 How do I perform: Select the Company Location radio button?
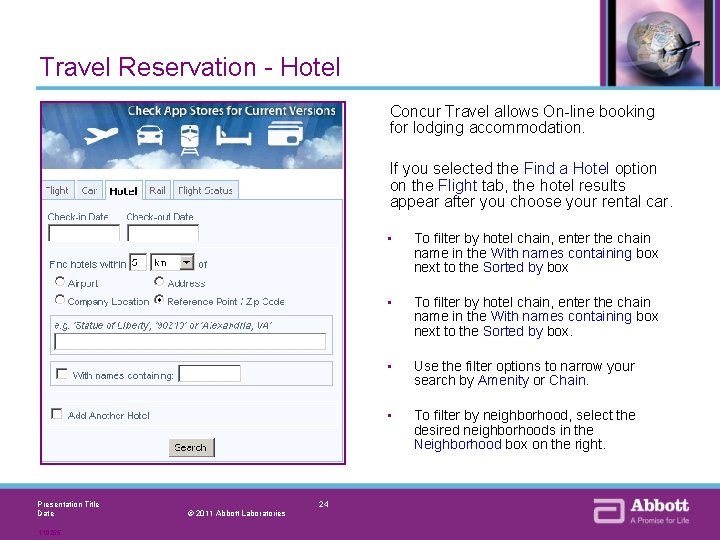[x=60, y=299]
